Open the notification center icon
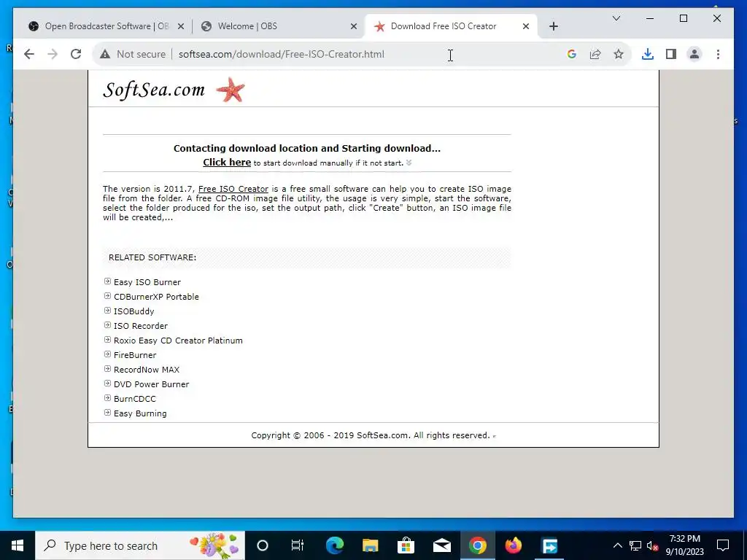The height and width of the screenshot is (560, 747). tap(723, 545)
